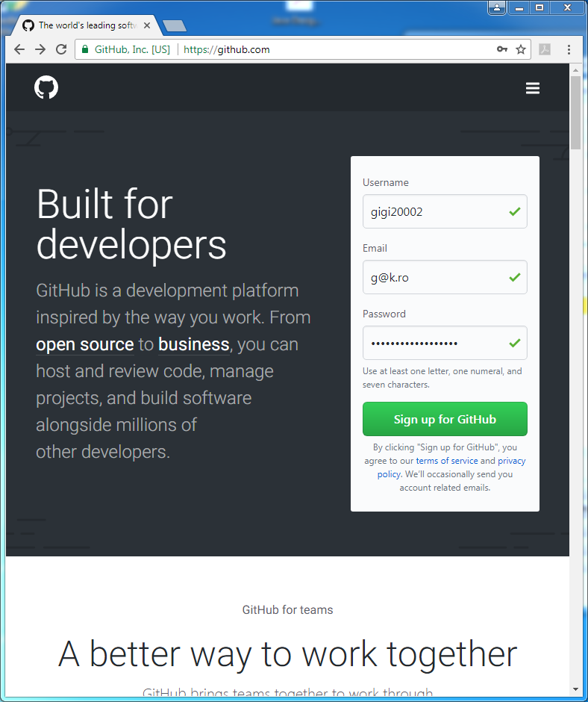
Task: Click the address bar URL
Action: click(x=226, y=49)
